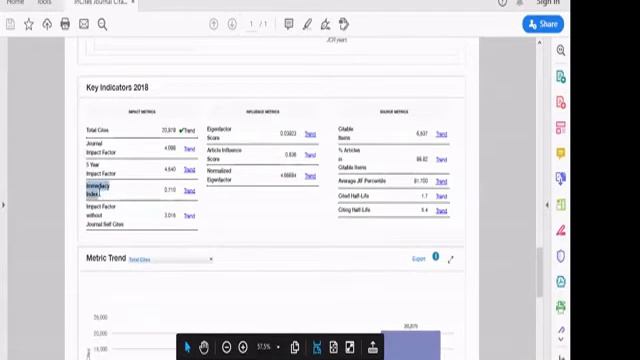Open Create PDF tool in sidebar
This screenshot has height=360, width=640.
click(x=561, y=102)
